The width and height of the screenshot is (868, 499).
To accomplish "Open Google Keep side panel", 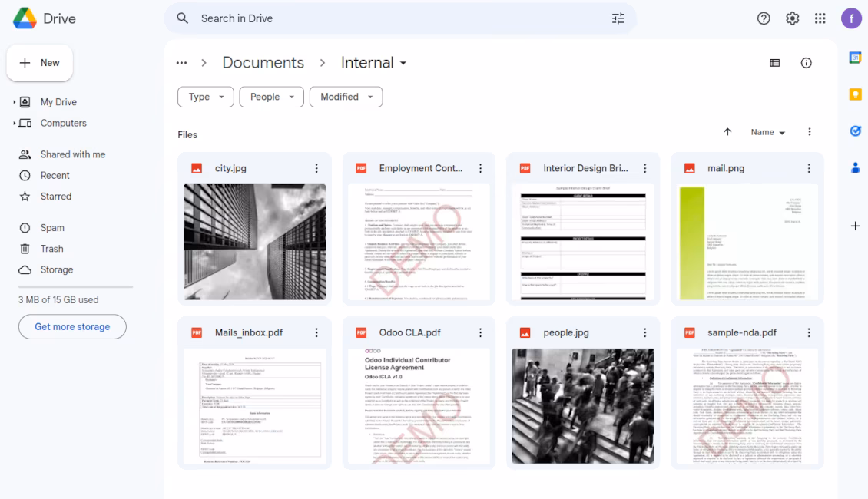I will (855, 94).
